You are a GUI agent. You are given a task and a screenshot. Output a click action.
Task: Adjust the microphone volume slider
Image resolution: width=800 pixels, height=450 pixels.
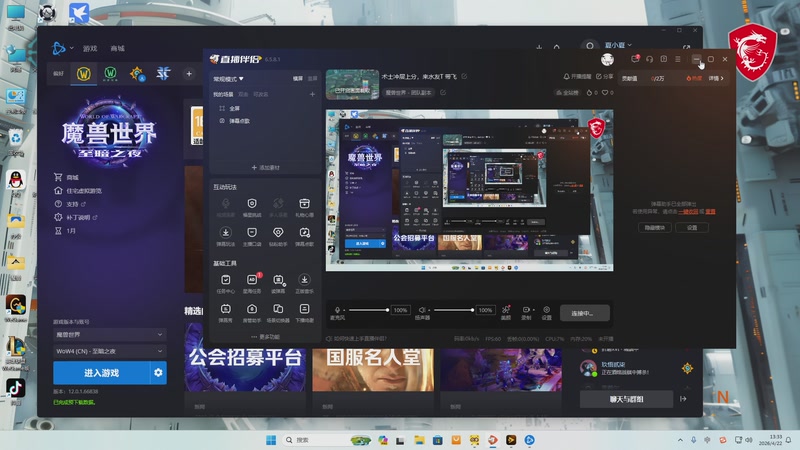click(368, 310)
